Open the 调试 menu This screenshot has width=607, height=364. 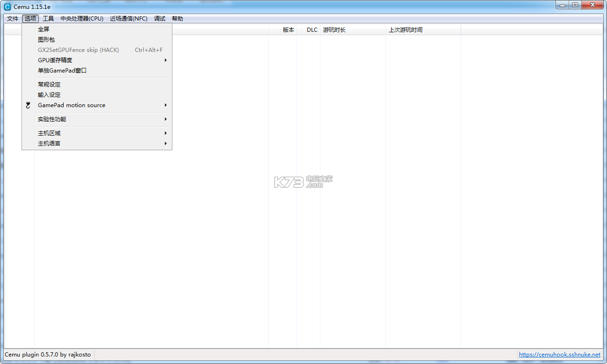[x=160, y=19]
